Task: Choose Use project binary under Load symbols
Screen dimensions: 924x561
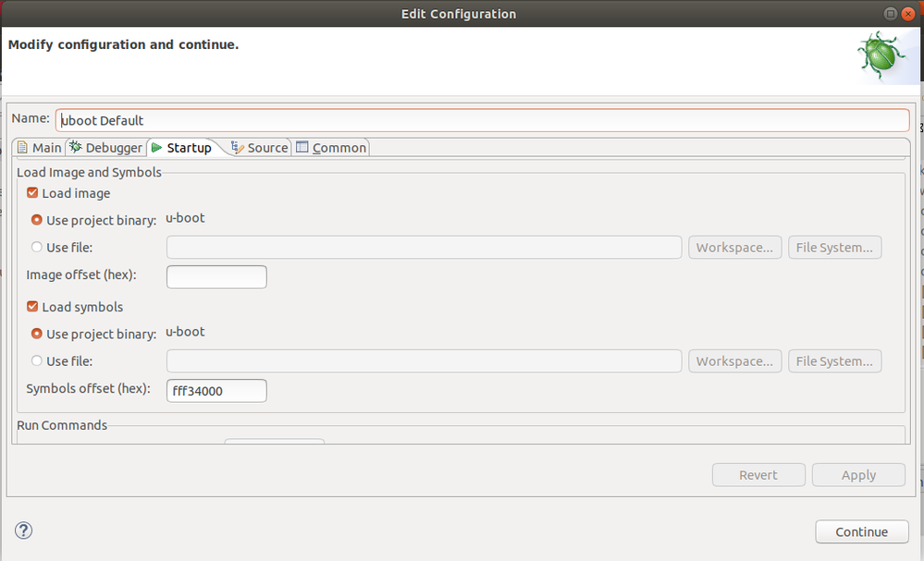Action: click(x=37, y=334)
